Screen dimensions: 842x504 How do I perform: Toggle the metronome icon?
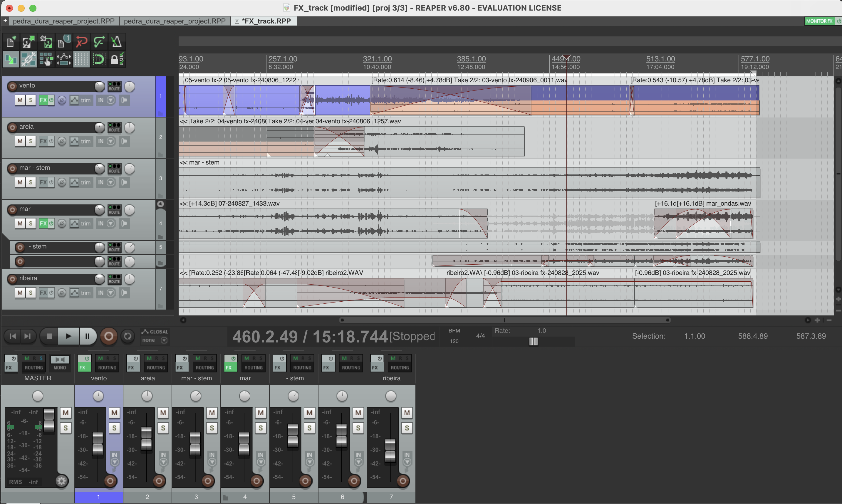tap(116, 42)
